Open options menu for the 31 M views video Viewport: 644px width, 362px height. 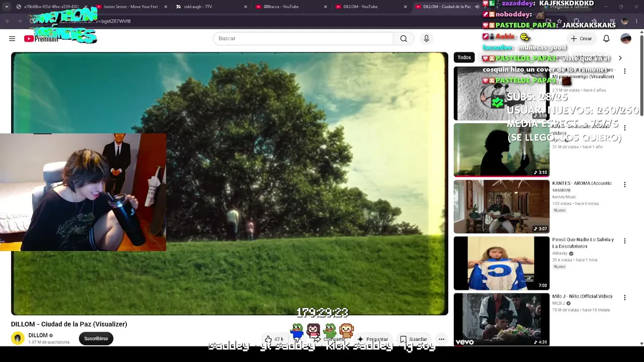(625, 128)
